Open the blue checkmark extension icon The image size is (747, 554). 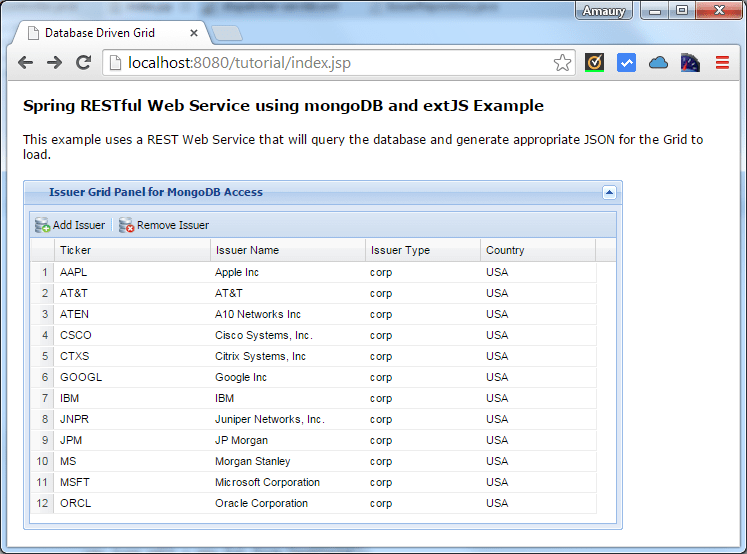pyautogui.click(x=626, y=62)
